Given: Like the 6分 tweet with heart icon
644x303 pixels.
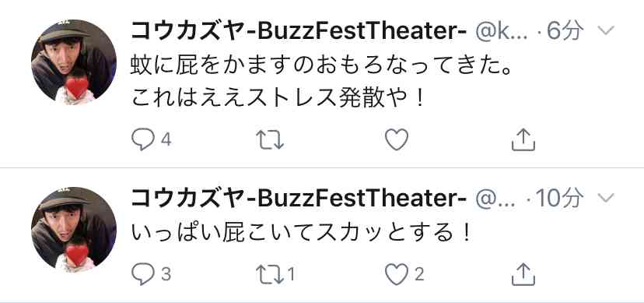Looking at the screenshot, I should tap(397, 139).
